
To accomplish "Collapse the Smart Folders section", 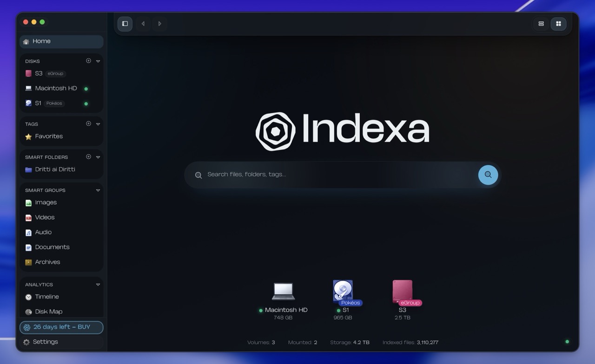I will pyautogui.click(x=98, y=157).
